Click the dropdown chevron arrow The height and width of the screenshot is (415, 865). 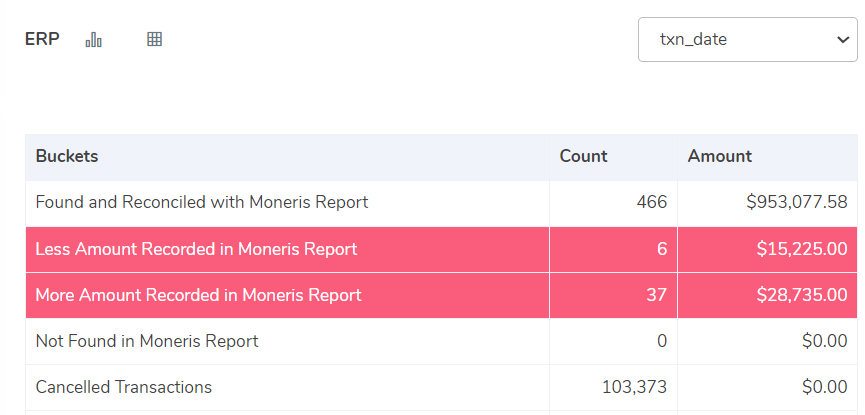[x=842, y=40]
